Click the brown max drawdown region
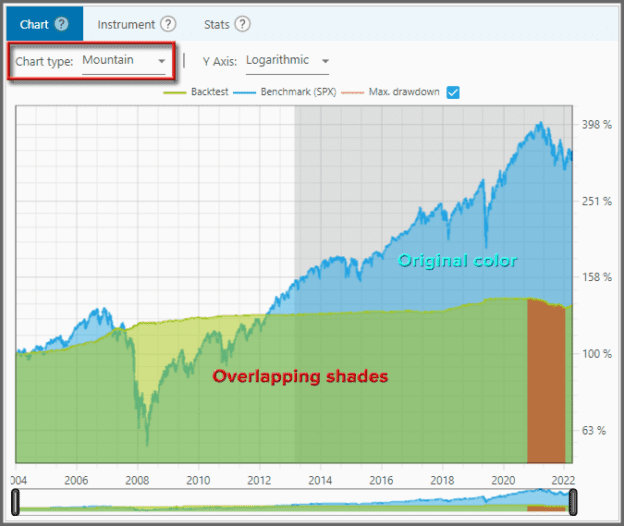Viewport: 624px width, 526px height. tap(546, 382)
